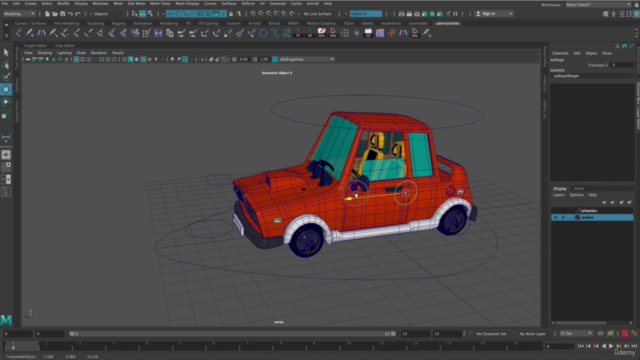Click the Play backwards button
Viewport: 640px width, 360px height.
click(x=604, y=346)
